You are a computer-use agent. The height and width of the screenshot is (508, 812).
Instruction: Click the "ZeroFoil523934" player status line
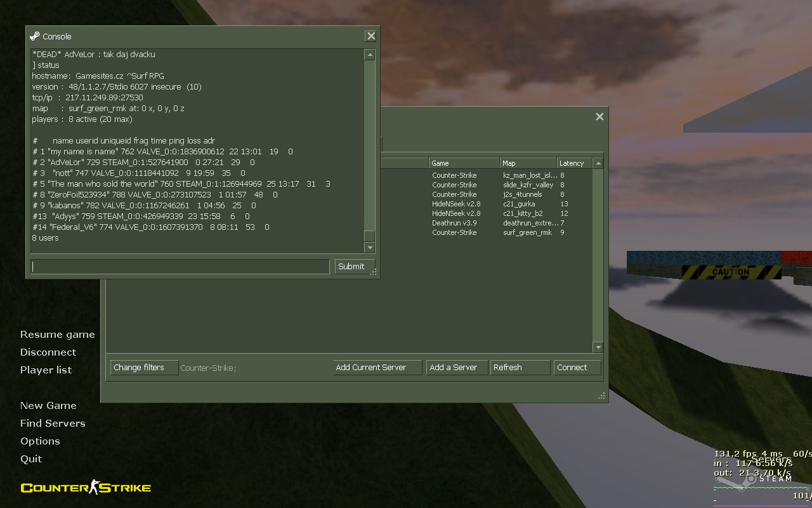point(155,195)
